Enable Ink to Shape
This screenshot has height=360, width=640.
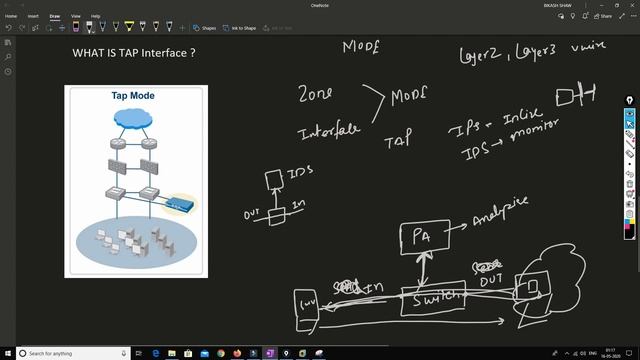tap(240, 28)
